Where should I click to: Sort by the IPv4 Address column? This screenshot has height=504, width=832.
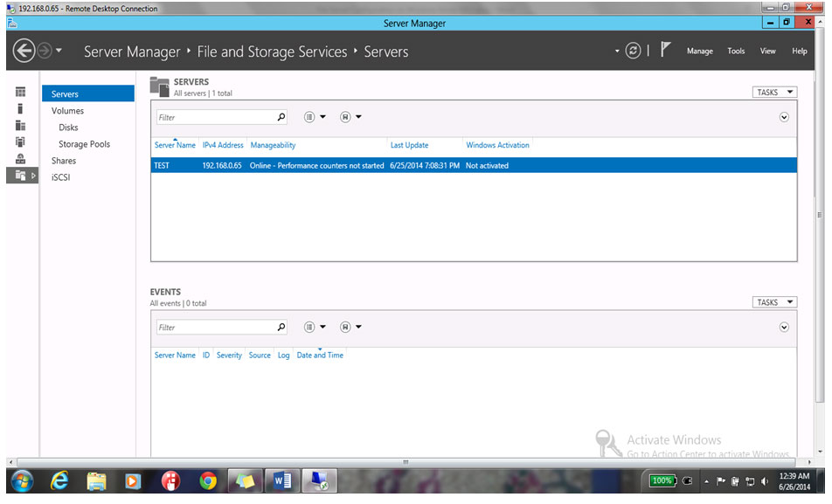pos(223,145)
